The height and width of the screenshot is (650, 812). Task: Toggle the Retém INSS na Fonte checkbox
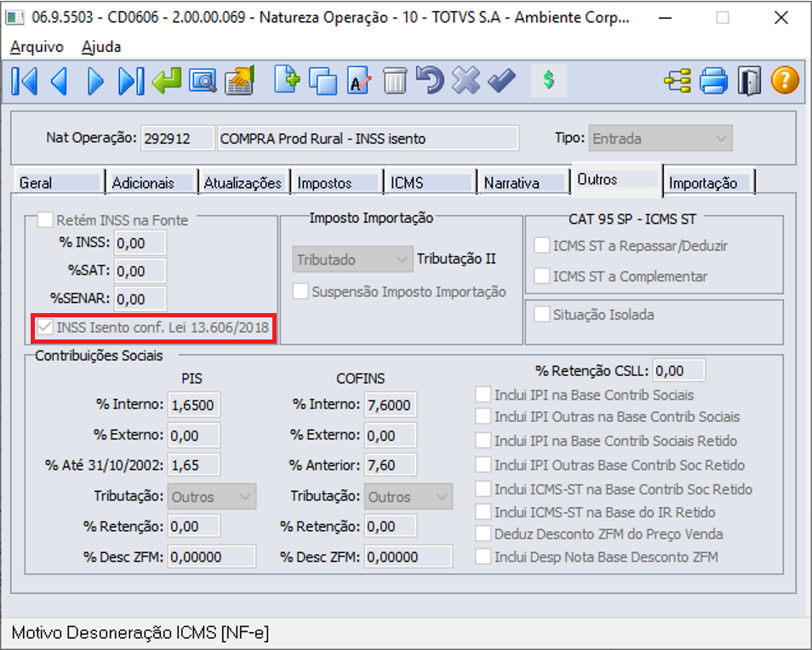[x=45, y=220]
